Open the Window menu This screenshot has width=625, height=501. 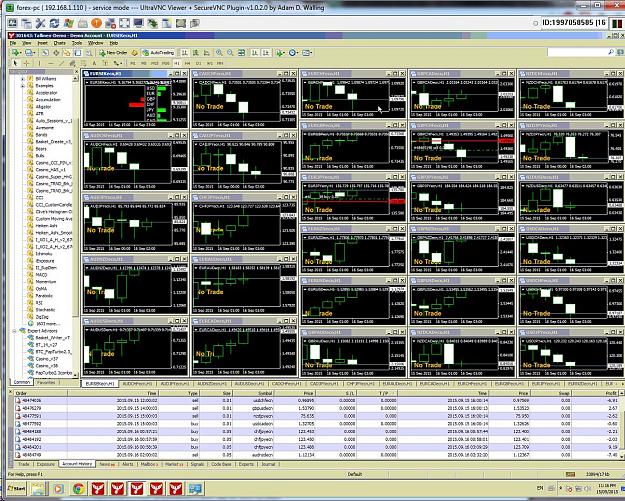tap(95, 43)
